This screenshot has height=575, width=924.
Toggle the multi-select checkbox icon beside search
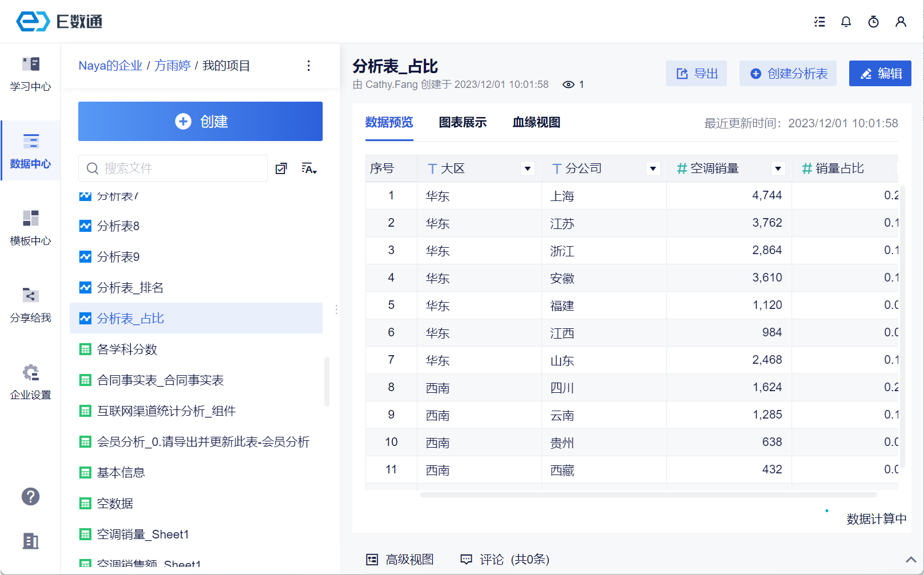pos(281,168)
